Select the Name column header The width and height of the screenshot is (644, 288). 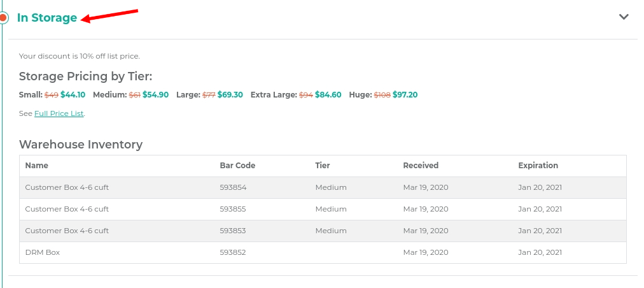pos(36,166)
